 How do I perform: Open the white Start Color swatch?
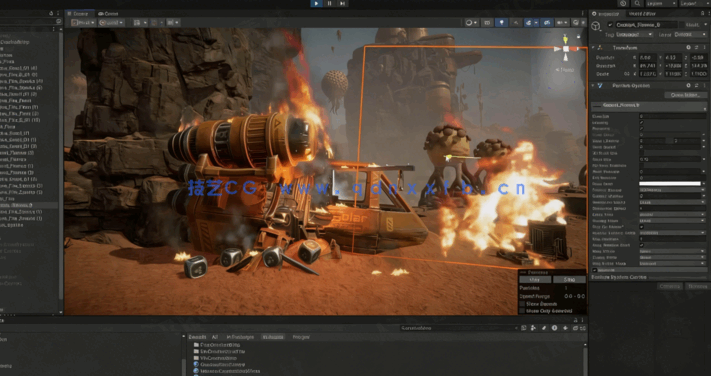pos(670,184)
